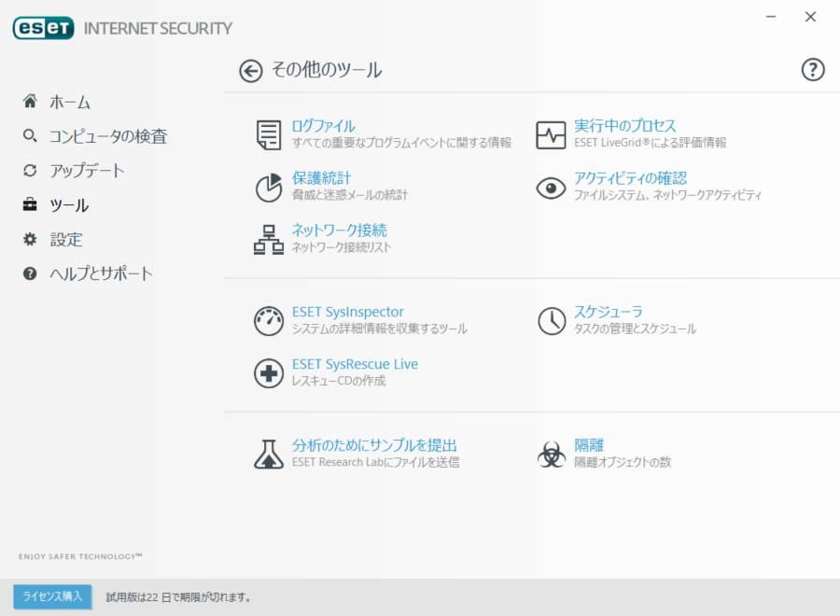Click description 脅威と迷惑メールの統計

point(350,195)
